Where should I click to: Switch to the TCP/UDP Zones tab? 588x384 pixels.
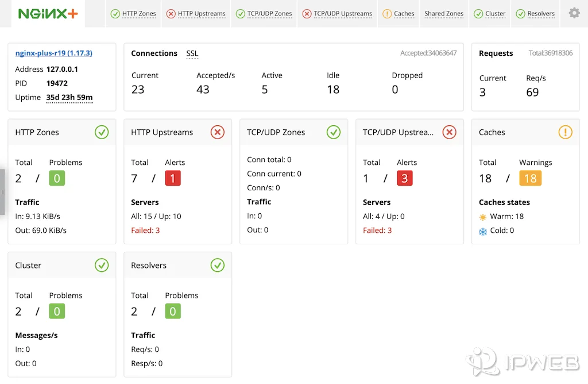[x=264, y=14]
